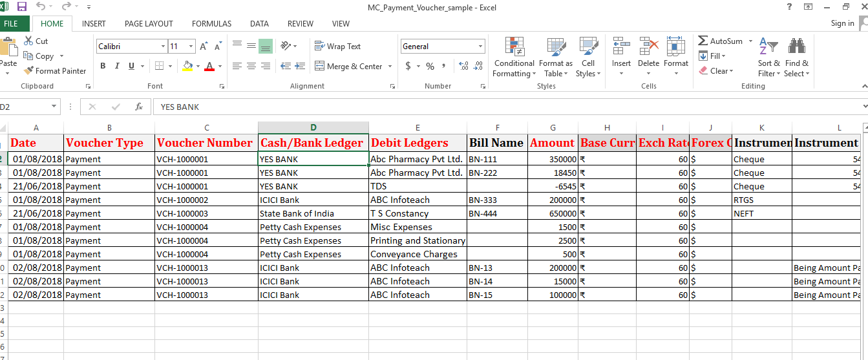This screenshot has height=360, width=868.
Task: Open the FILE tab
Action: [11, 23]
